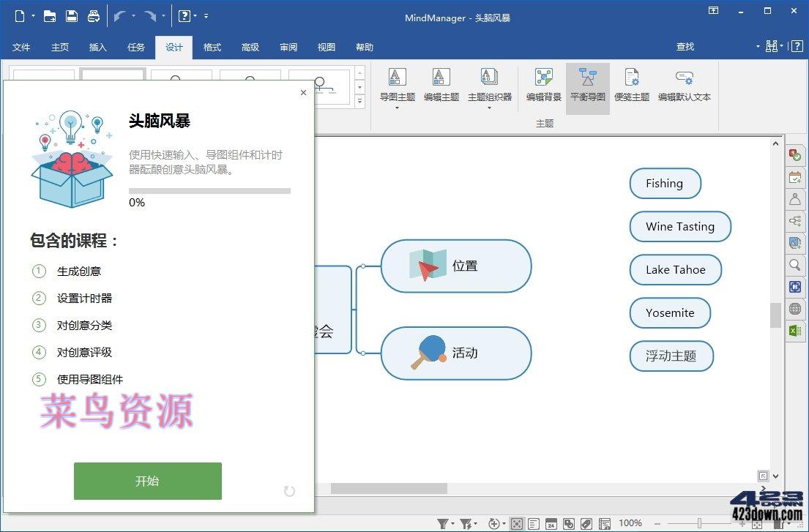Toggle the show notes icon in status bar
Image resolution: width=809 pixels, height=532 pixels.
click(533, 523)
